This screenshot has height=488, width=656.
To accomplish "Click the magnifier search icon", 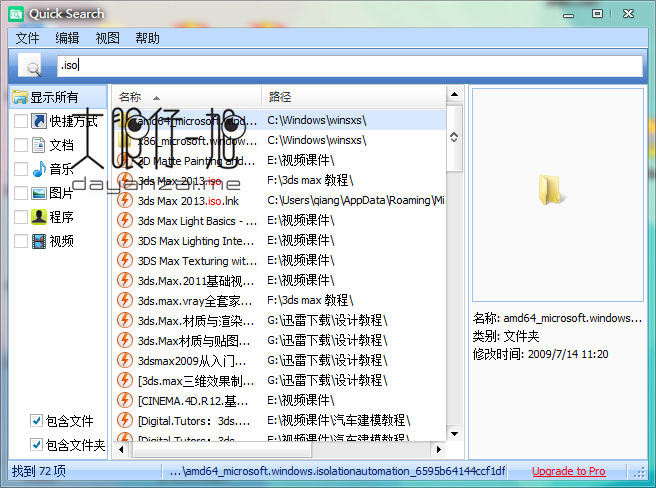I will (x=32, y=66).
